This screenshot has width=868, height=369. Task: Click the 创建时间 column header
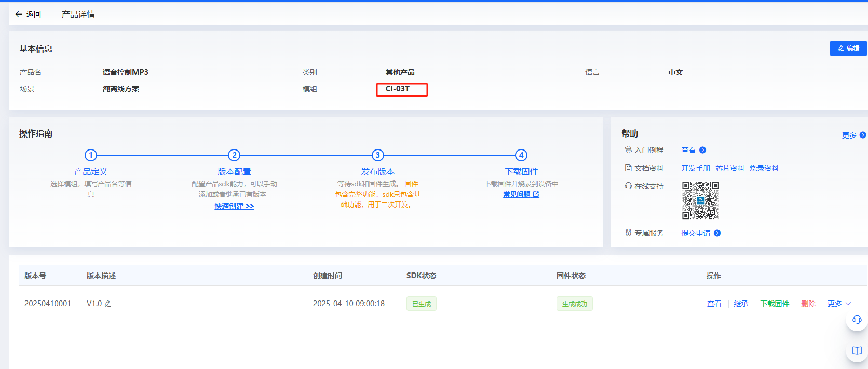328,276
